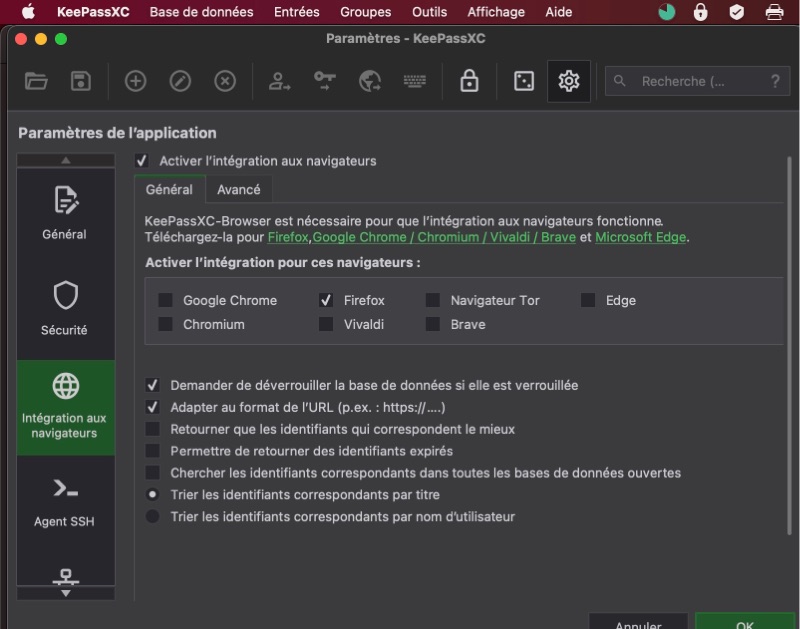Viewport: 800px width, 629px height.
Task: Switch to the Avancé tab
Action: coord(239,190)
